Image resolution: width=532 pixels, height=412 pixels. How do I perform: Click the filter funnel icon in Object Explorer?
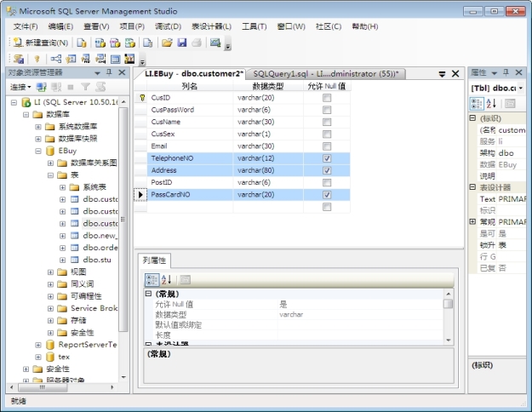point(85,87)
